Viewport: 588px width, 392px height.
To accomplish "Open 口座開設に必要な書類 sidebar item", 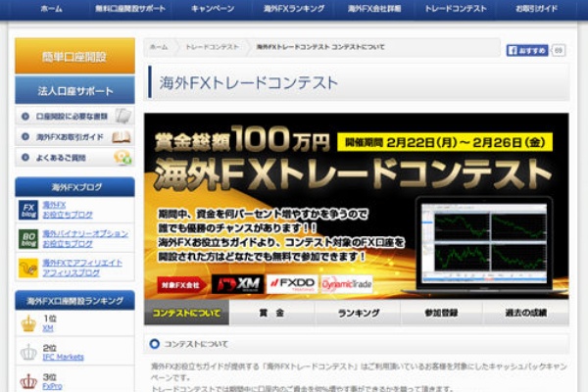I will (74, 117).
